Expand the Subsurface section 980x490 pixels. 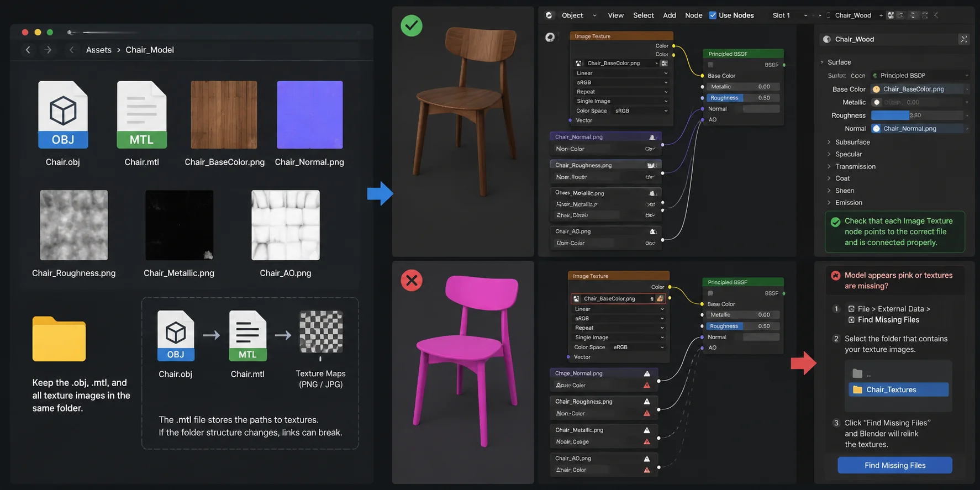coord(849,142)
